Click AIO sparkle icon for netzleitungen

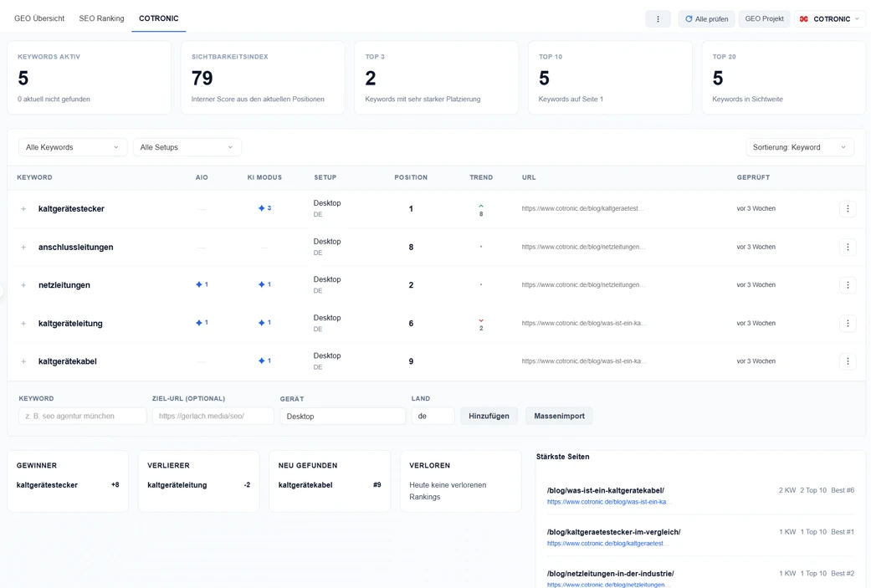coord(199,284)
